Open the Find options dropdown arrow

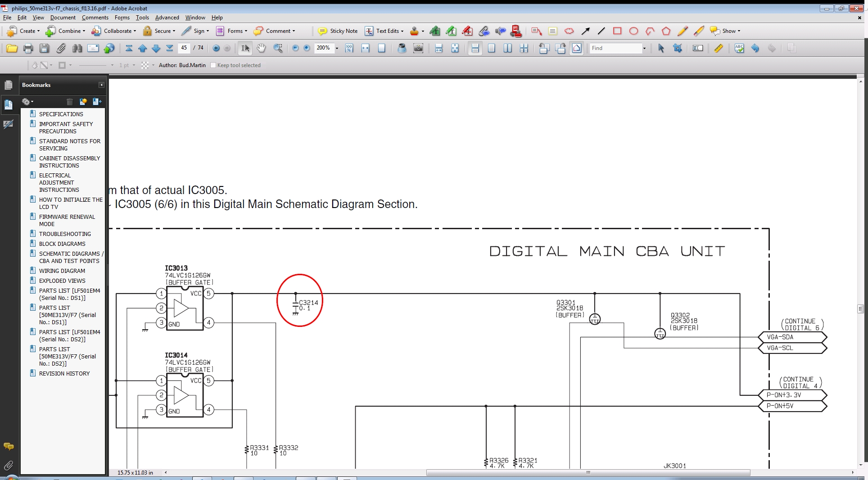tap(644, 48)
